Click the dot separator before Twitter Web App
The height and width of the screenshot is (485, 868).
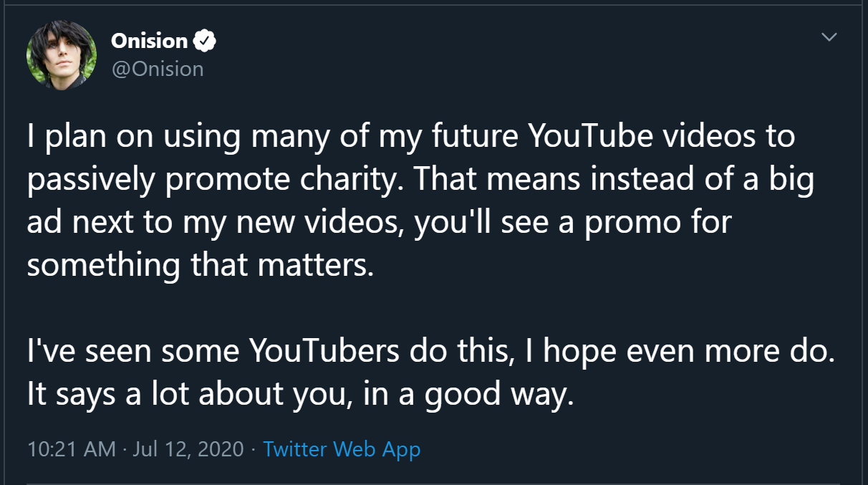254,450
